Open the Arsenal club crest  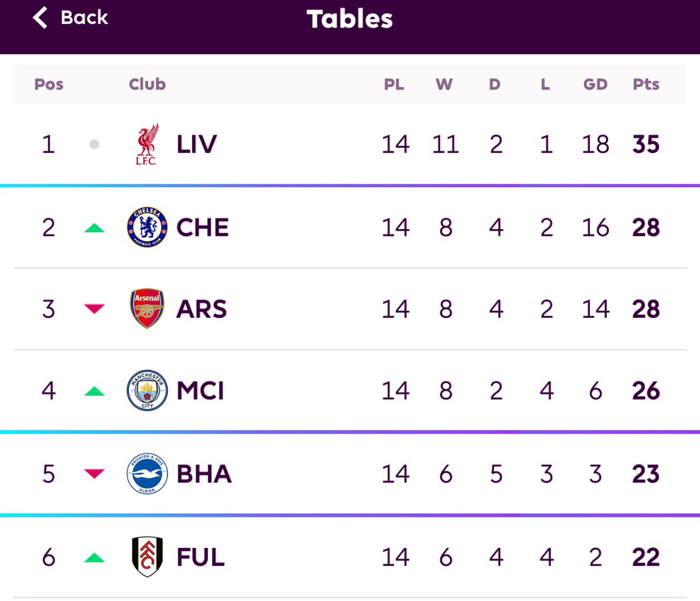point(147,309)
